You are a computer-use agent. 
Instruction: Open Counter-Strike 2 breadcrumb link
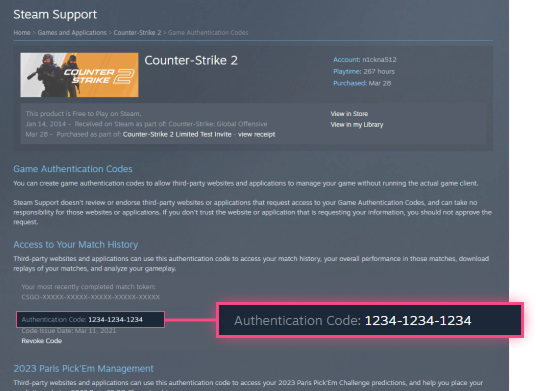tap(137, 33)
